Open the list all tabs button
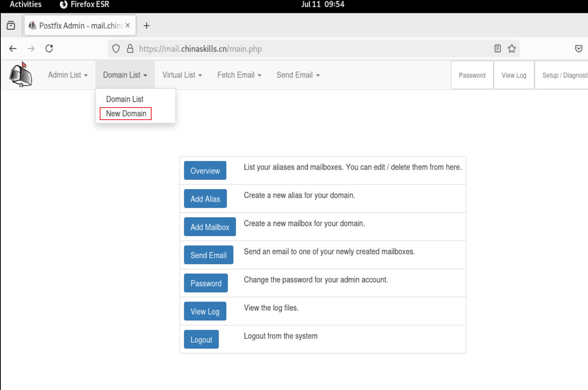 pos(11,25)
